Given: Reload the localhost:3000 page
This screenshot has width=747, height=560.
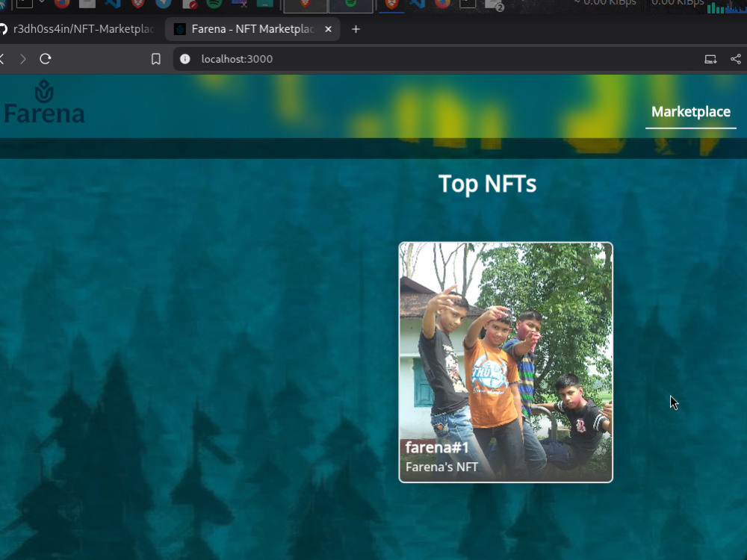Looking at the screenshot, I should tap(46, 59).
